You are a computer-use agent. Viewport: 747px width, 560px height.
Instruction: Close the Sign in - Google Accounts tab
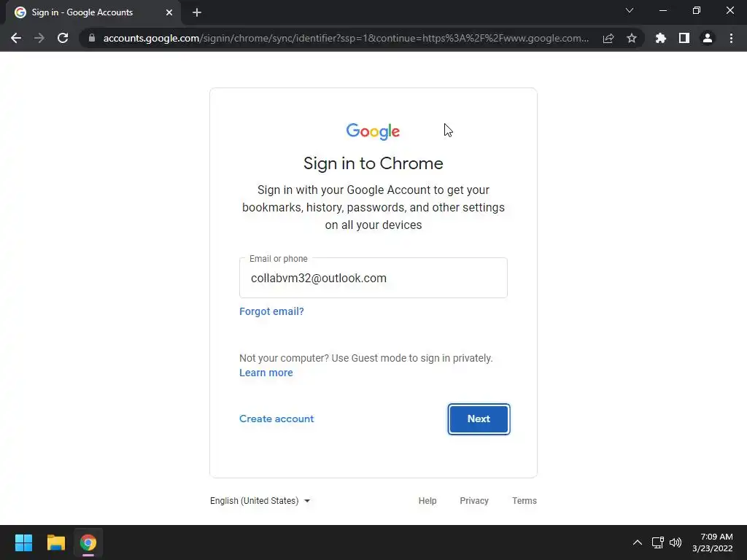pyautogui.click(x=169, y=12)
